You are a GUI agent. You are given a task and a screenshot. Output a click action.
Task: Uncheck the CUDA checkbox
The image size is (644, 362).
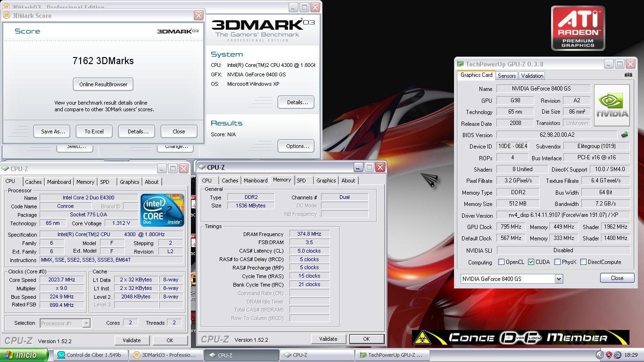(x=531, y=262)
